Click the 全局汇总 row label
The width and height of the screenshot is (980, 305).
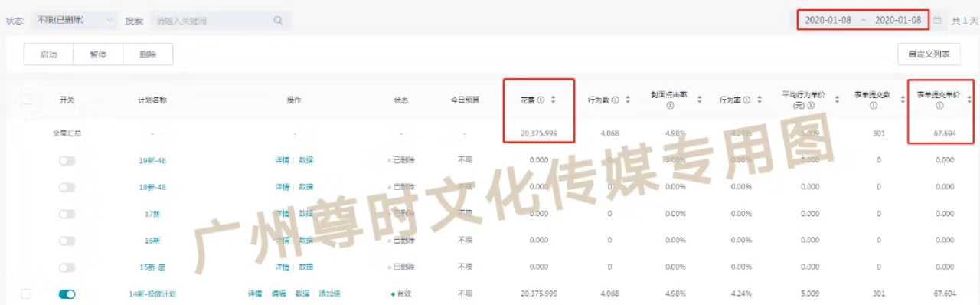(67, 133)
